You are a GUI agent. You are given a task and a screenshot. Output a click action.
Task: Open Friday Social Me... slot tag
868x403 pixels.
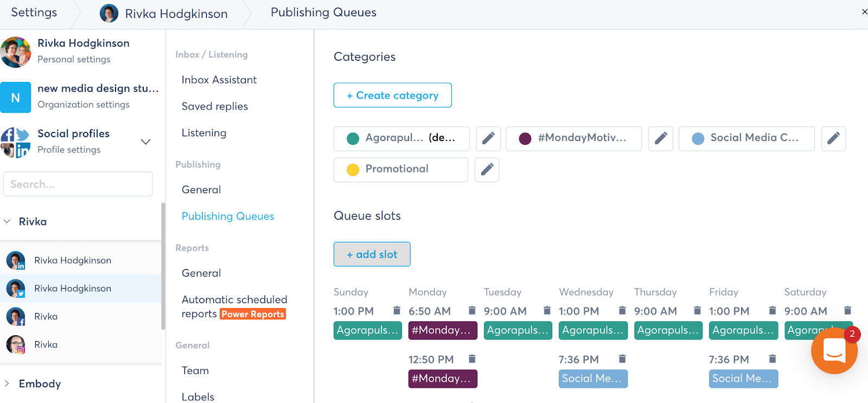743,379
